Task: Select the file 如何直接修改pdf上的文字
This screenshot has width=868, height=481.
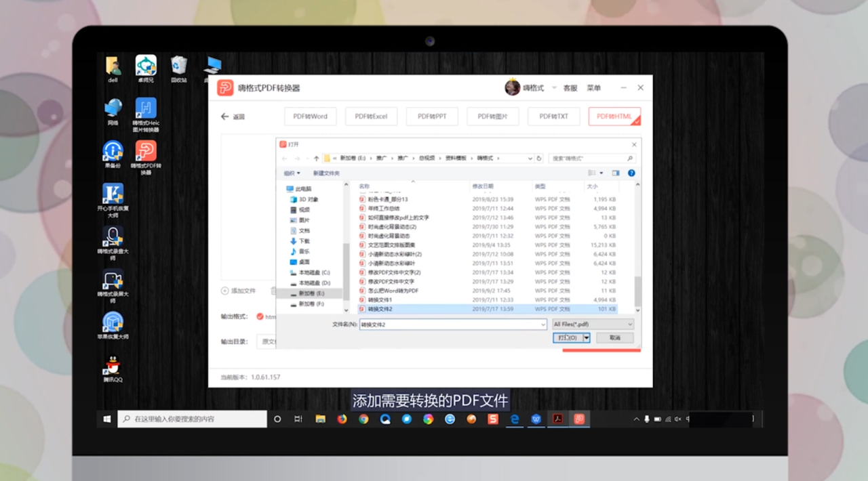Action: tap(393, 217)
